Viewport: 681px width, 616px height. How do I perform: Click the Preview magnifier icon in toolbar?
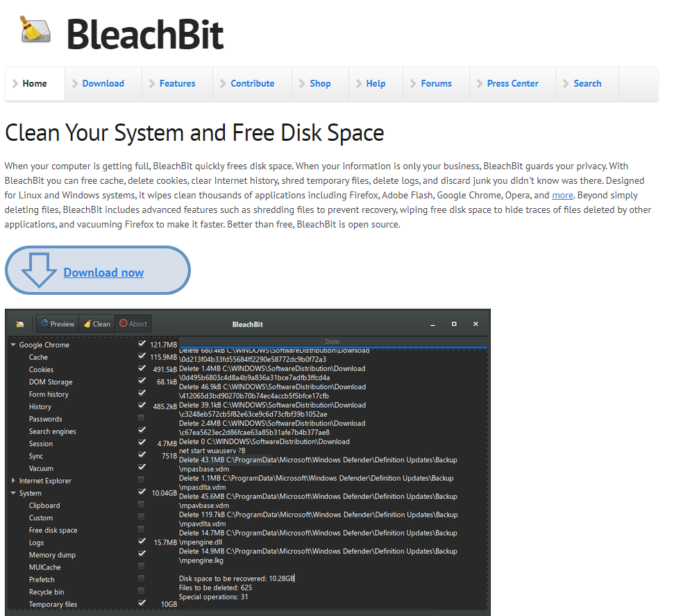tap(44, 323)
